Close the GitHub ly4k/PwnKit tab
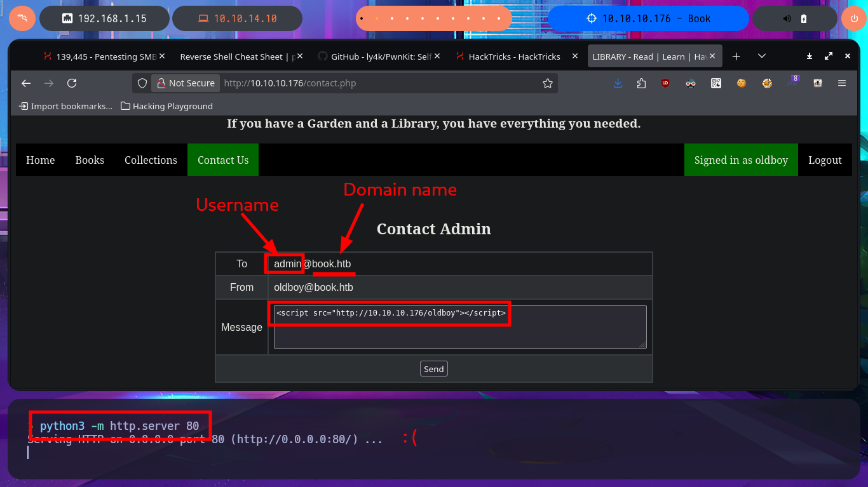This screenshot has height=487, width=868. tap(437, 56)
